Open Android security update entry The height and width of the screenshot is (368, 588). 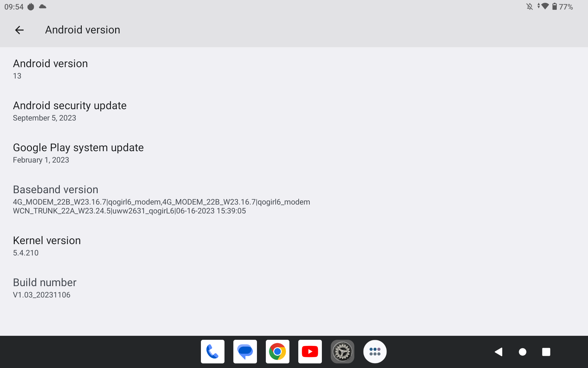tap(70, 111)
